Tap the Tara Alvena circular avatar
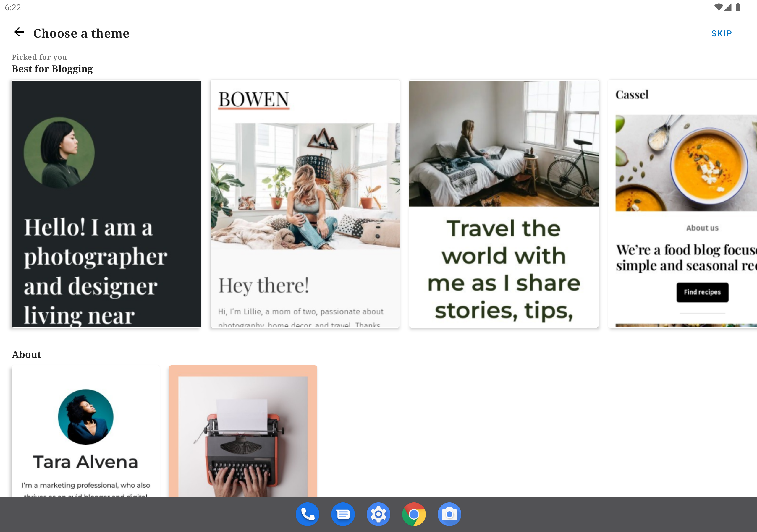757x532 pixels. point(86,417)
